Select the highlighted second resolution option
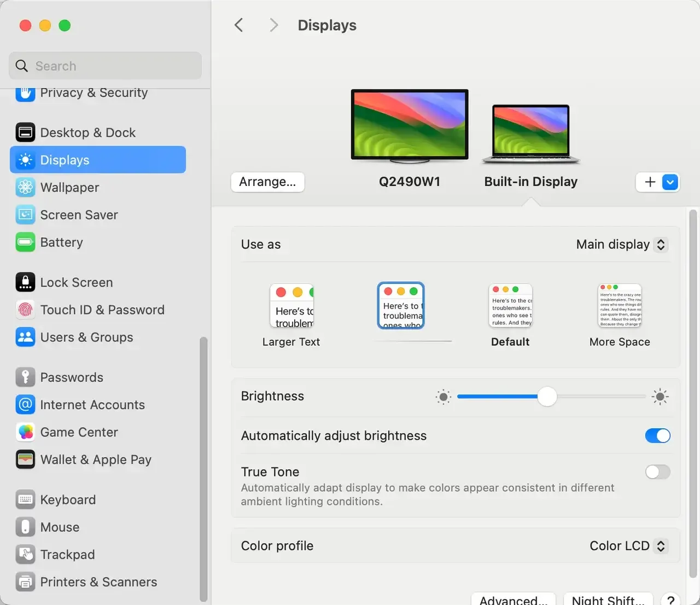 pyautogui.click(x=401, y=305)
